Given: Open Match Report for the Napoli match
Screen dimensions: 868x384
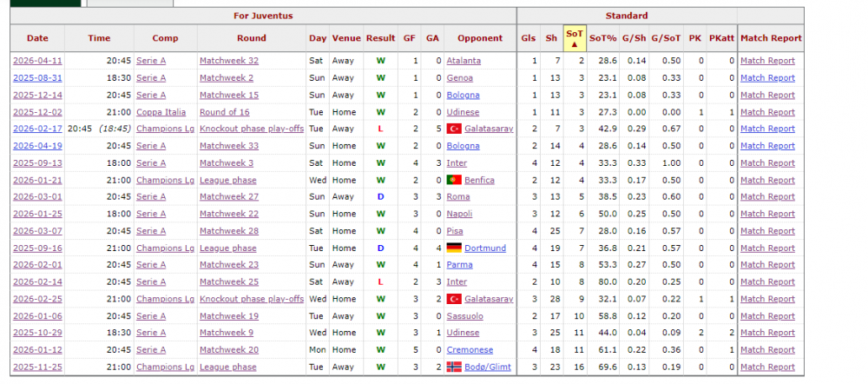Looking at the screenshot, I should (767, 214).
